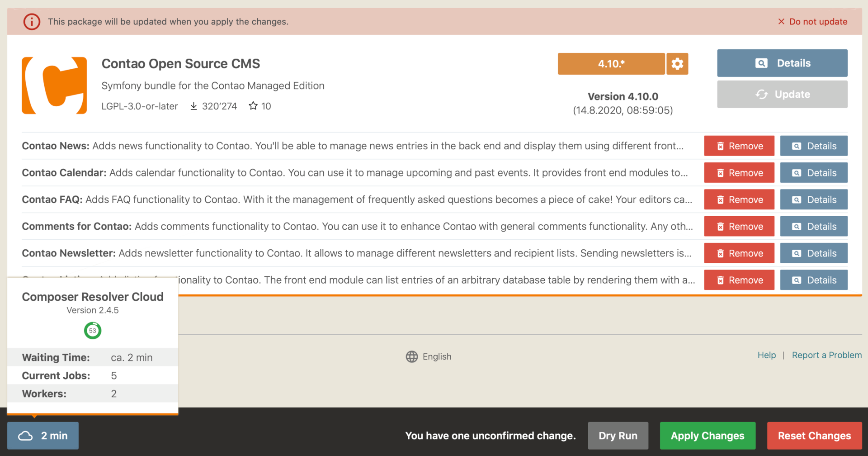868x456 pixels.
Task: Open version constraint gear settings
Action: (x=677, y=64)
